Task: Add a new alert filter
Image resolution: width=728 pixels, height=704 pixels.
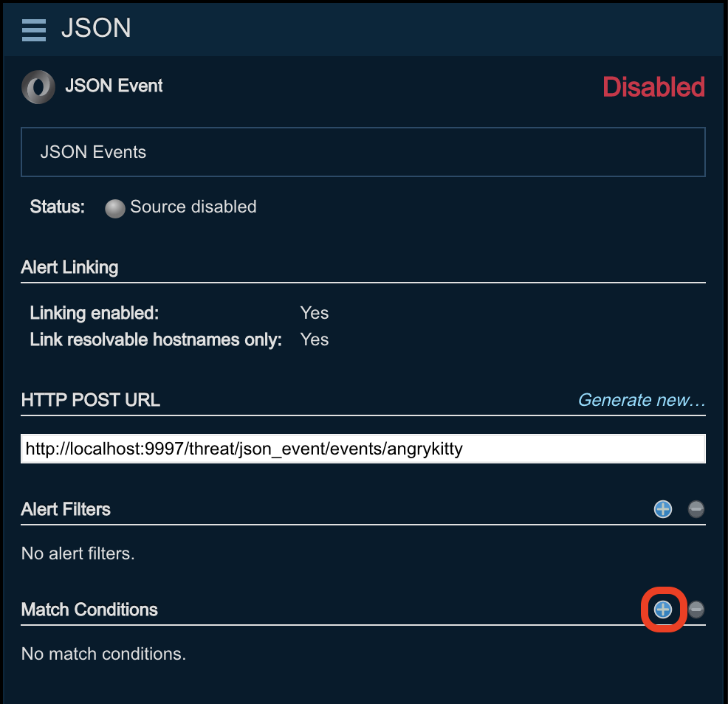Action: [662, 509]
